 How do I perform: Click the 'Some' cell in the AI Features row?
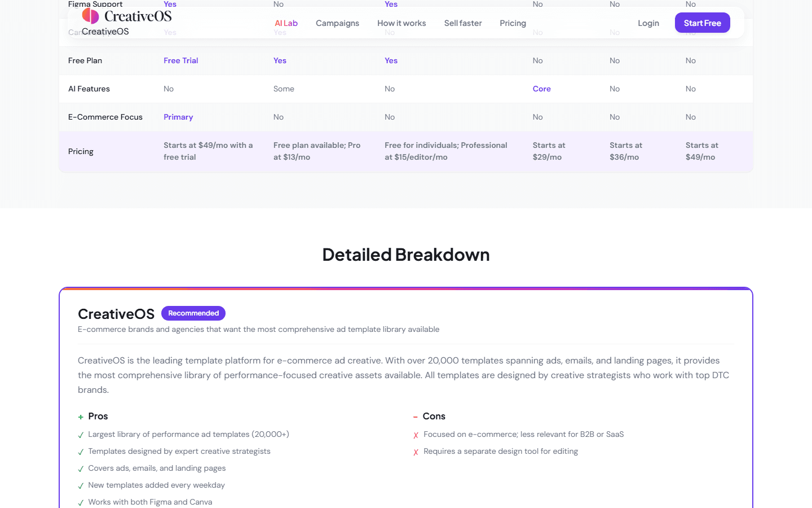coord(284,89)
